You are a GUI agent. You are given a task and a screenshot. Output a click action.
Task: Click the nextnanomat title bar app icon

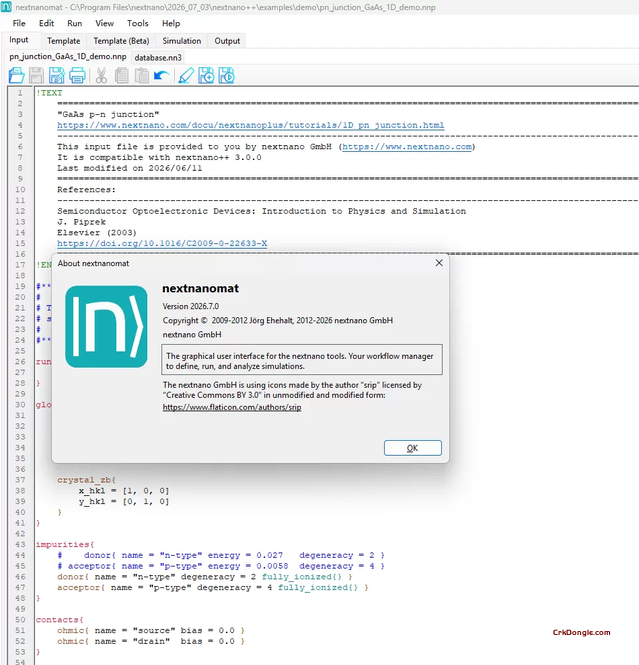pos(6,7)
